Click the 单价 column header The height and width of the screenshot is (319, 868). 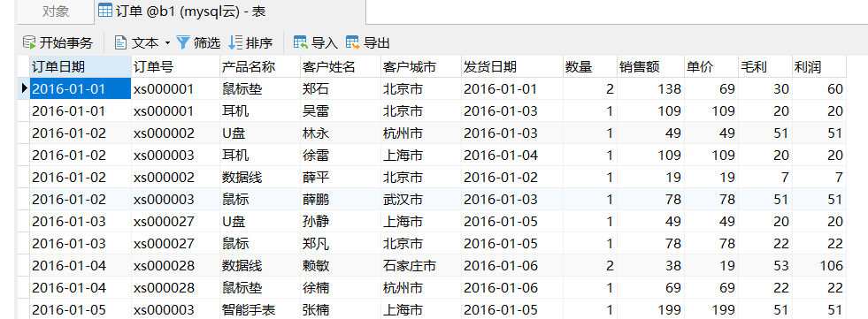(711, 67)
